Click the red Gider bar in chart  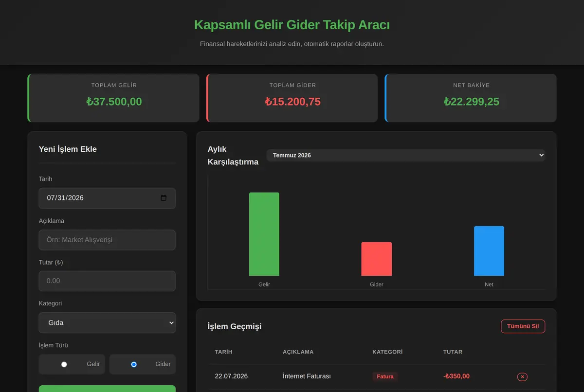pos(377,259)
